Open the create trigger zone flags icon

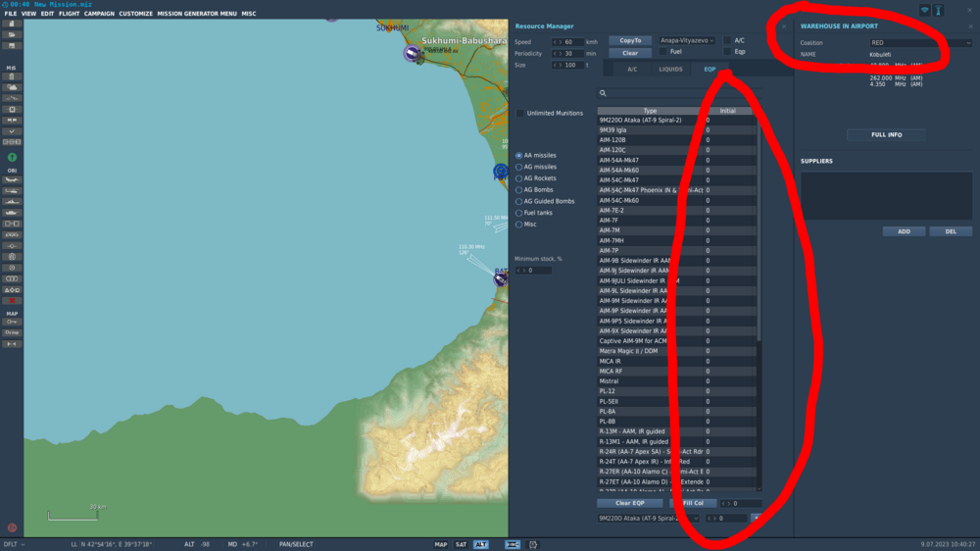click(x=11, y=120)
